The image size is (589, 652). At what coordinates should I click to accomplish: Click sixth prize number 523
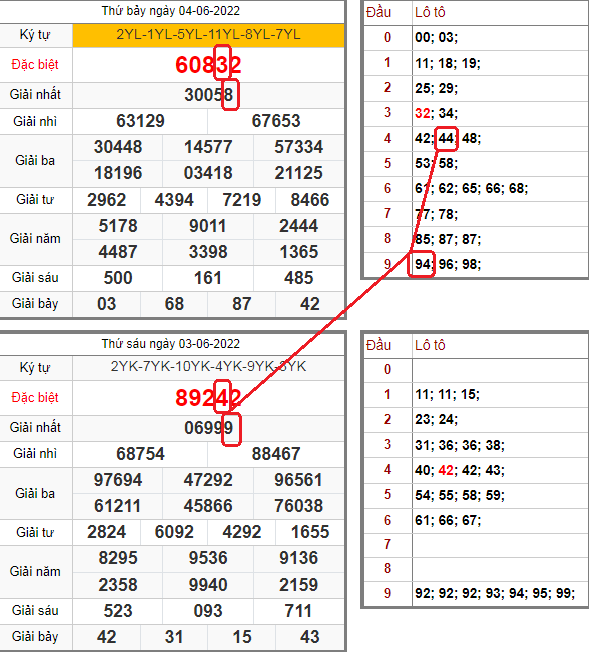pos(118,611)
